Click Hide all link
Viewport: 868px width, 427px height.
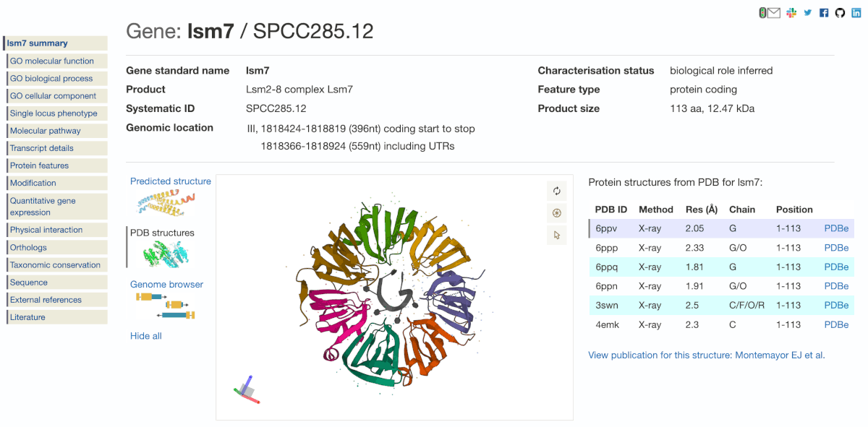[146, 336]
